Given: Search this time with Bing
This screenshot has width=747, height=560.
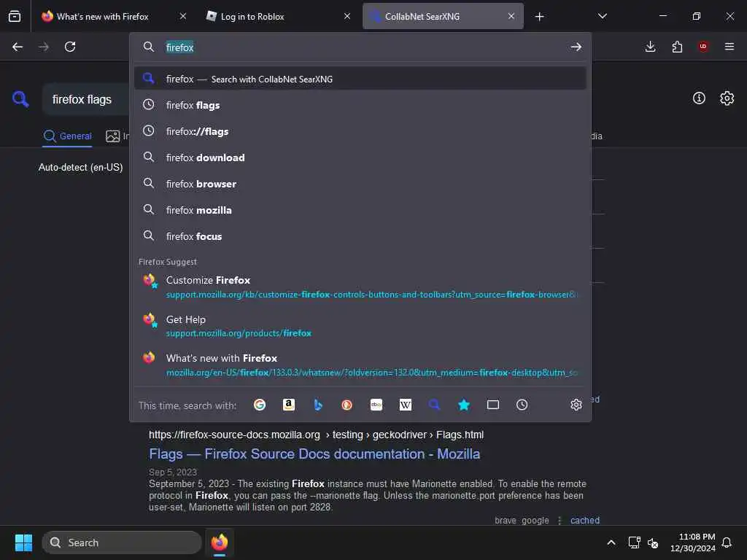Looking at the screenshot, I should coord(318,405).
